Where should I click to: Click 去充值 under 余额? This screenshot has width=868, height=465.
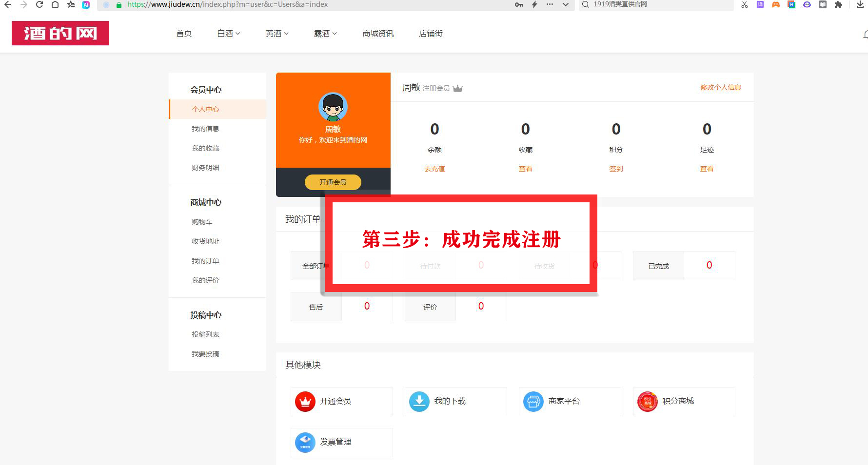[x=434, y=169]
